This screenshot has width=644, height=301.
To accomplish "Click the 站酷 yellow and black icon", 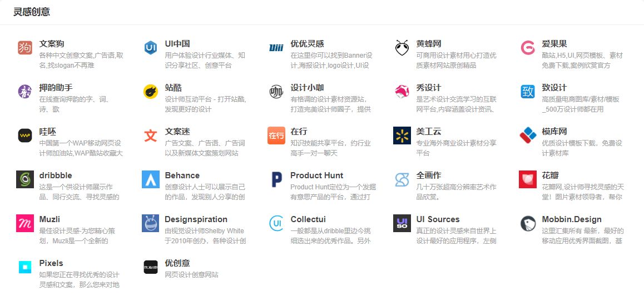I will pyautogui.click(x=151, y=92).
